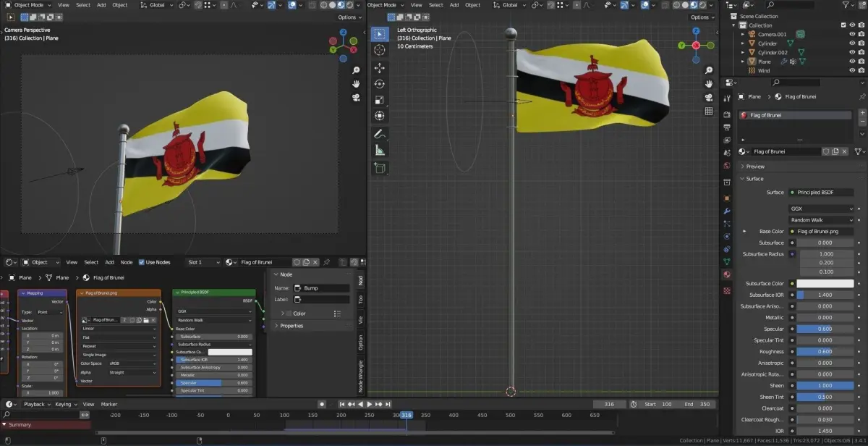Click the pan hand icon in right viewport
The width and height of the screenshot is (868, 446).
[709, 84]
